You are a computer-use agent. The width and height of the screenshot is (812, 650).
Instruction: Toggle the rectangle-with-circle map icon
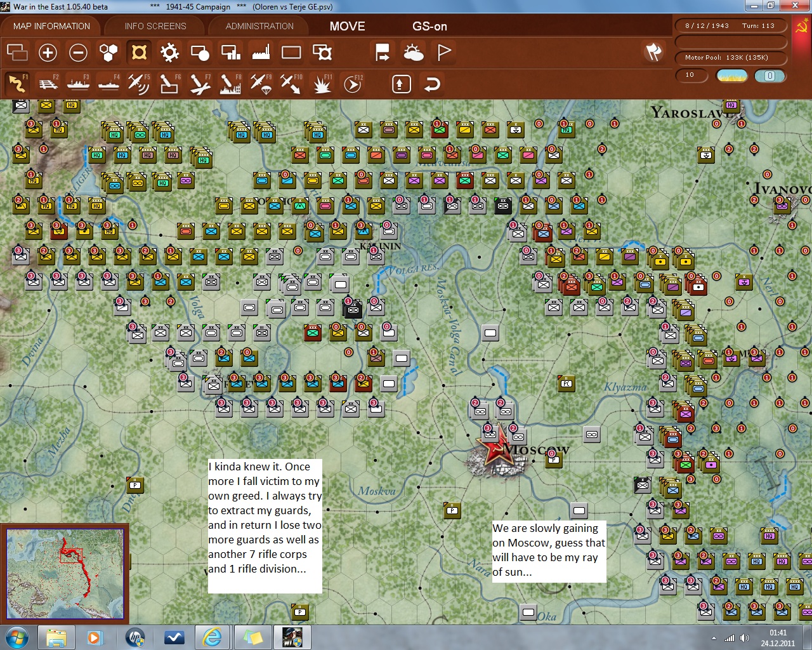coord(200,52)
